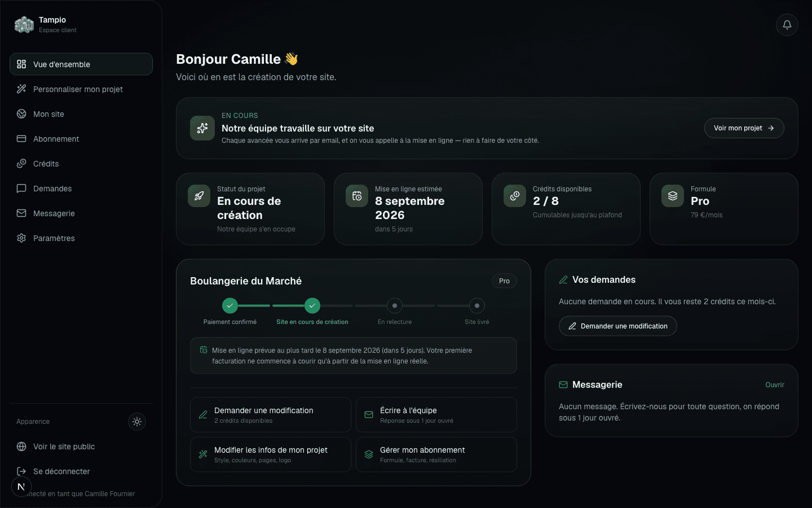This screenshot has width=812, height=508.
Task: Open Gérer mon abonnement tile
Action: click(x=436, y=454)
